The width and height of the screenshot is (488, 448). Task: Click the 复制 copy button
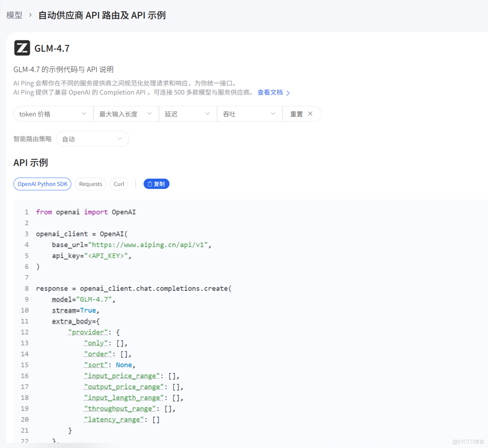coord(156,184)
